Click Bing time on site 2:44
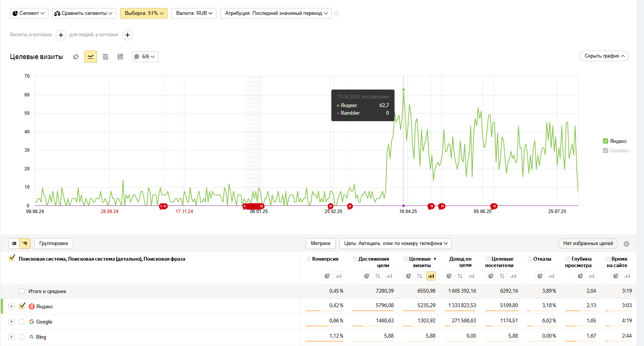This screenshot has width=644, height=346. pyautogui.click(x=627, y=336)
